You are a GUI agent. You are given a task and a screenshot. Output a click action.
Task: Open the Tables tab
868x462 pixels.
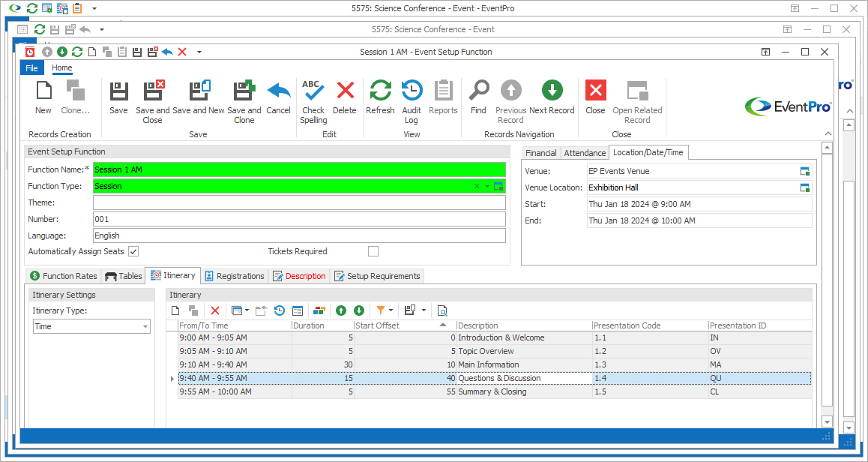click(124, 276)
